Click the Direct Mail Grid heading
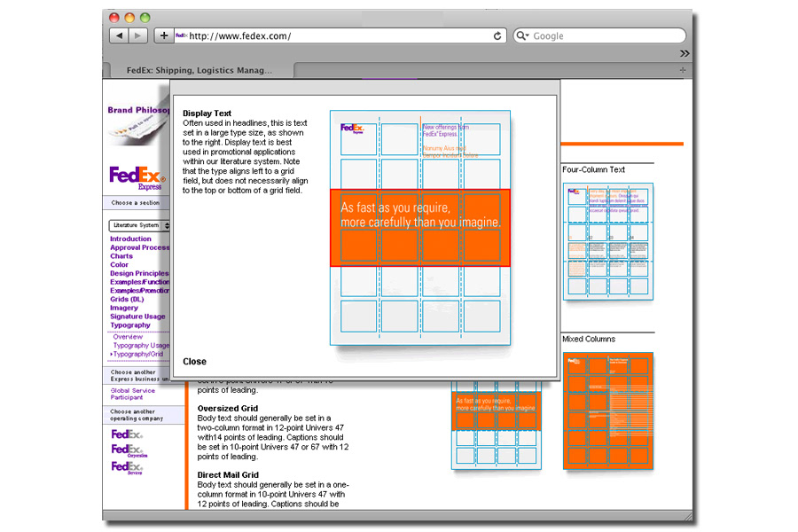 [228, 475]
